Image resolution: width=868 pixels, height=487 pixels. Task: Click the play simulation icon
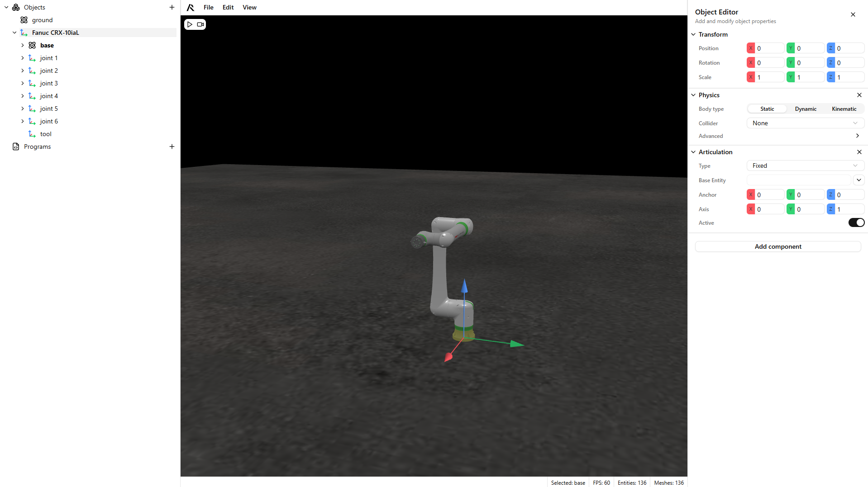pyautogui.click(x=190, y=24)
